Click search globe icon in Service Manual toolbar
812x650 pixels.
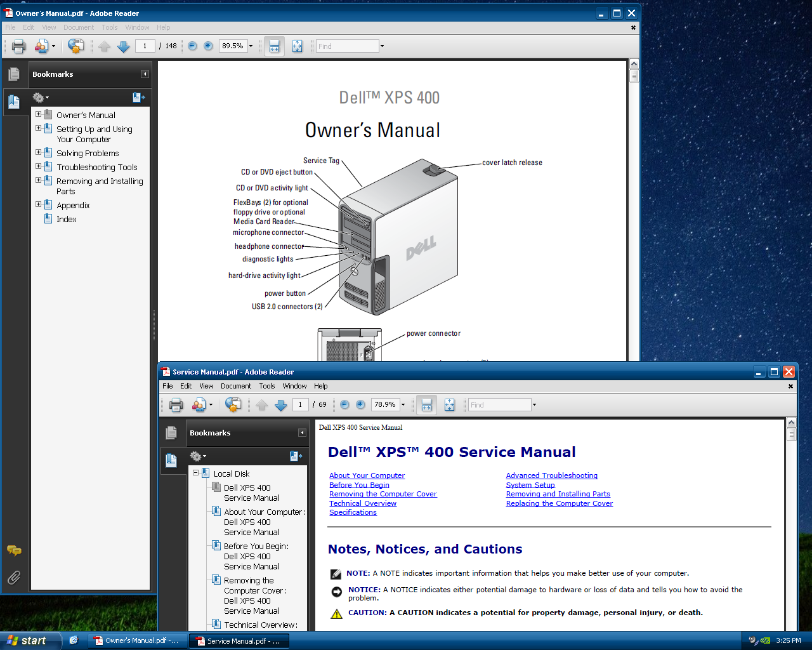[233, 404]
